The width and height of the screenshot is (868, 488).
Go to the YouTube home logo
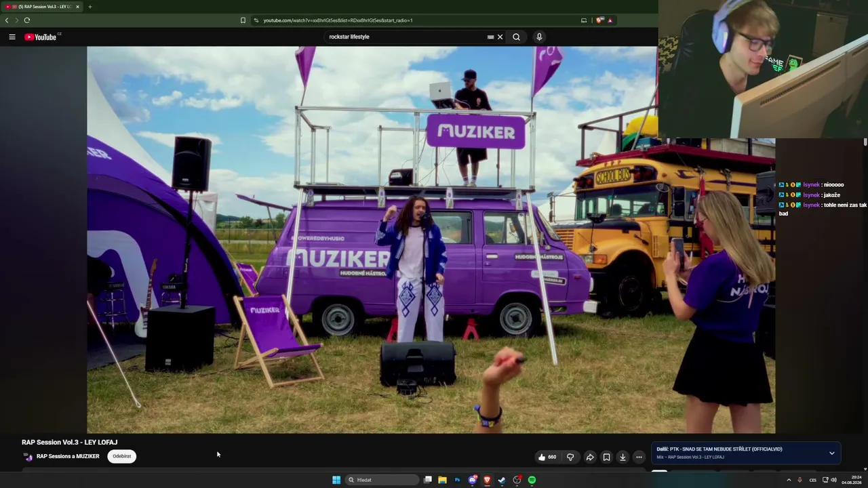tap(41, 37)
